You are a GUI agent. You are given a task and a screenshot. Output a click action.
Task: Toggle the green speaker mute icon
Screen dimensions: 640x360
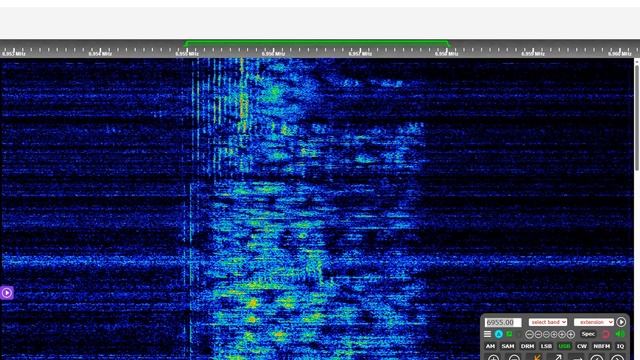coord(620,334)
